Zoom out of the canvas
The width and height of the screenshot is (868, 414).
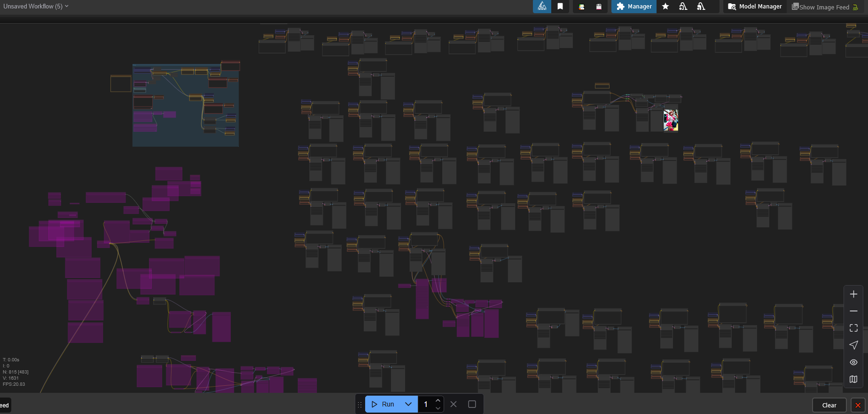pos(854,311)
